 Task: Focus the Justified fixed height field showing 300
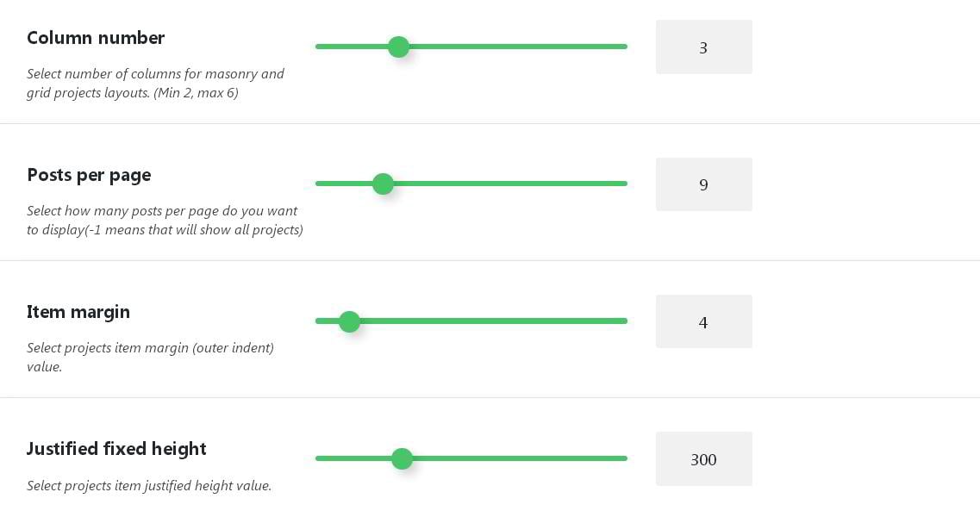coord(703,459)
